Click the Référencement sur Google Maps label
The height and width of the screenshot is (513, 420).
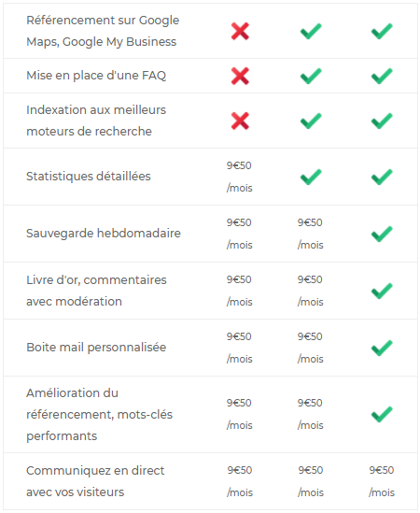(103, 31)
